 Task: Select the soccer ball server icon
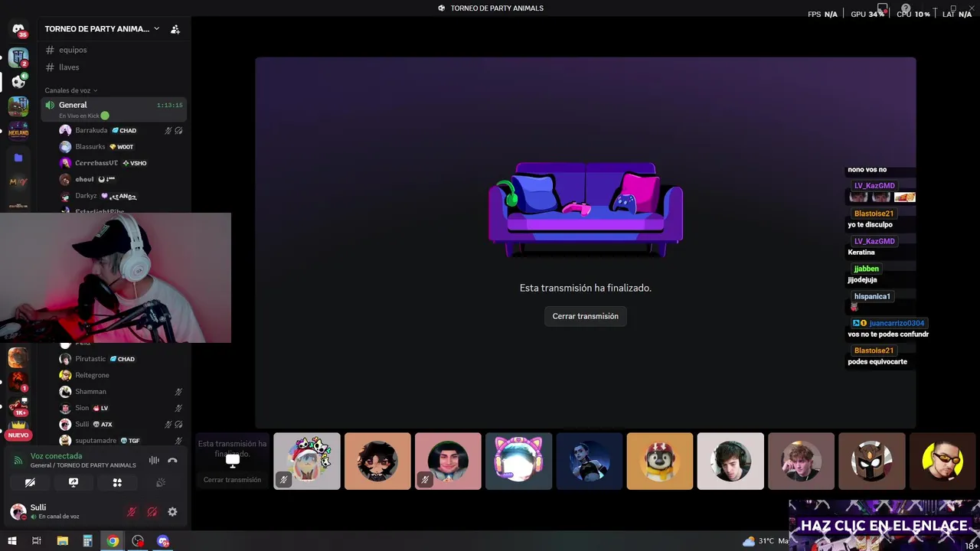pos(18,80)
